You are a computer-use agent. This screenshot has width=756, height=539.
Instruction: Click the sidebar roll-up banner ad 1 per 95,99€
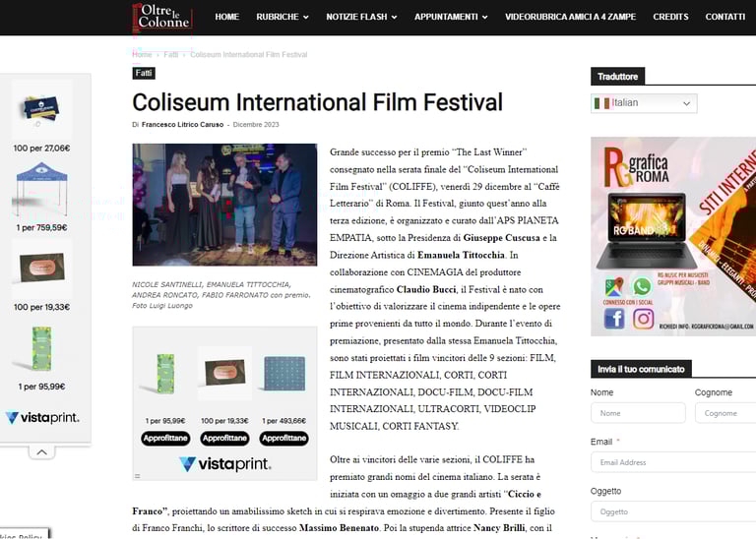(41, 355)
